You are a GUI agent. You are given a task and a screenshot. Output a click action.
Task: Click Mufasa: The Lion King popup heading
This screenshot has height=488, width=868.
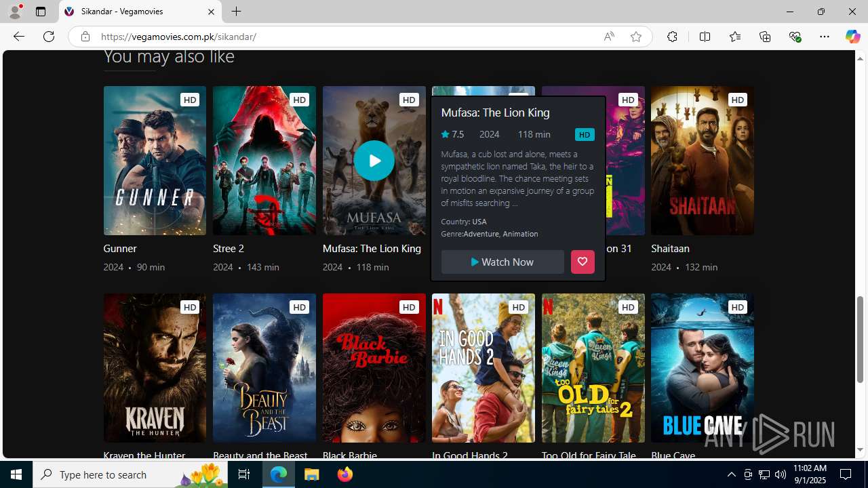coord(495,113)
